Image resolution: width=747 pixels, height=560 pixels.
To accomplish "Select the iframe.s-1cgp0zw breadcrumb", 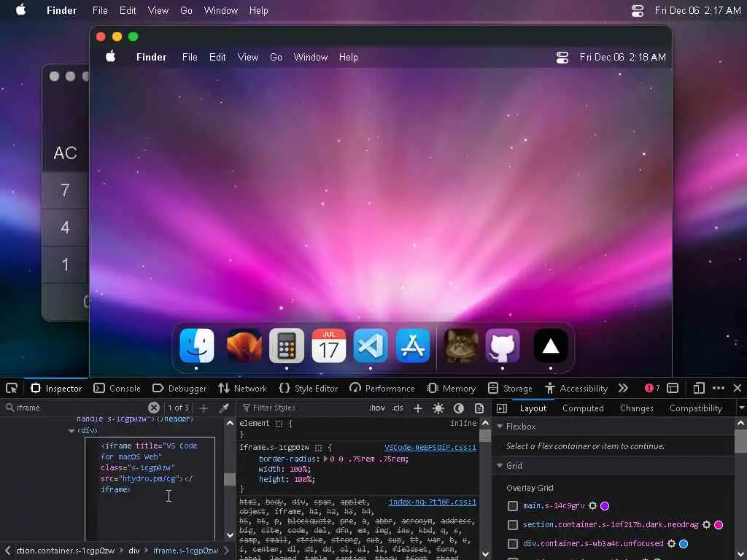I will pos(186,551).
